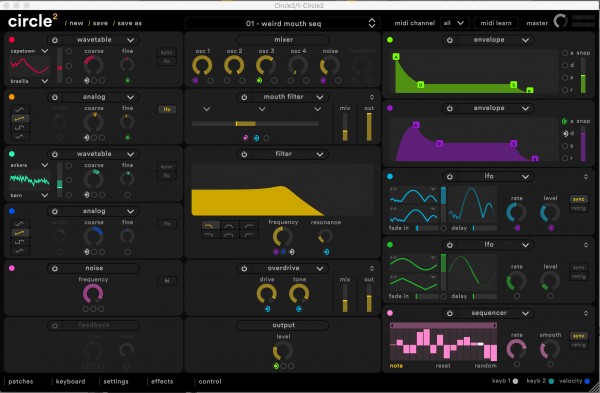Toggle power on noise oscillator
The height and width of the screenshot is (393, 600).
[55, 269]
